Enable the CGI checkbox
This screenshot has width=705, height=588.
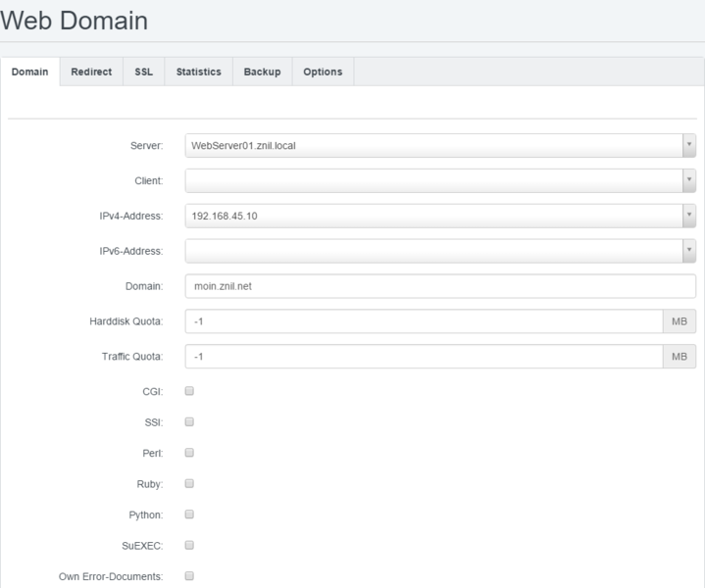(x=190, y=391)
